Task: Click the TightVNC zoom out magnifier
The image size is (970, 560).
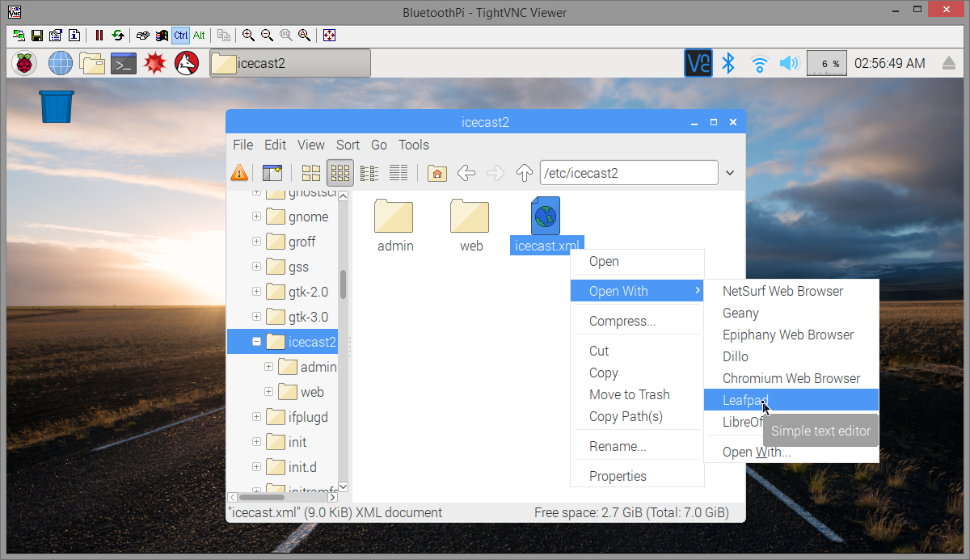Action: pos(267,36)
